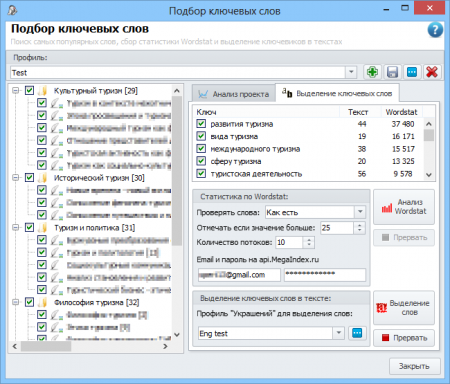Viewport: 450px width, 384px height.
Task: Click the masked password input field
Action: click(x=325, y=275)
